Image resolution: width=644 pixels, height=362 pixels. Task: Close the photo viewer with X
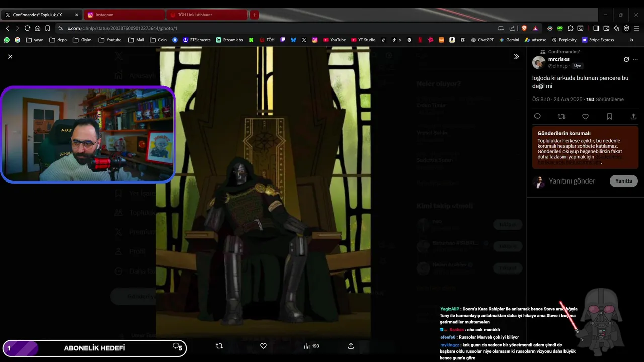(10, 57)
